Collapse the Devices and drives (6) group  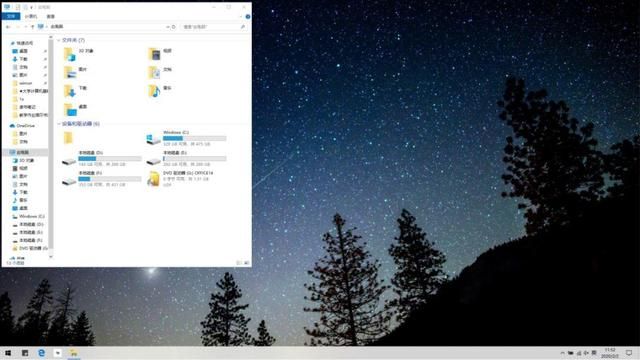point(59,124)
